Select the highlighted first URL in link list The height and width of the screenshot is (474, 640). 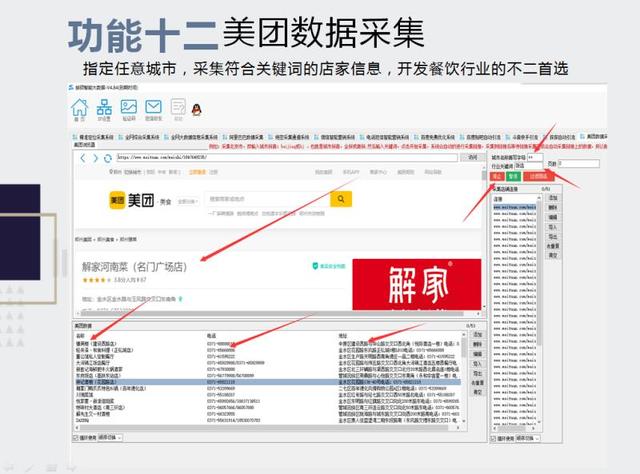tap(515, 207)
